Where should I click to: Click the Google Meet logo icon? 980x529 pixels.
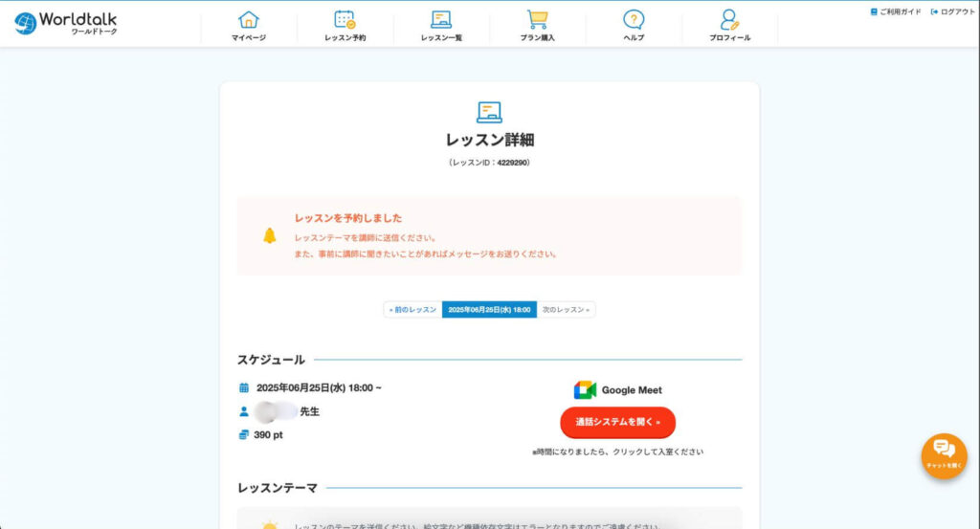point(585,389)
